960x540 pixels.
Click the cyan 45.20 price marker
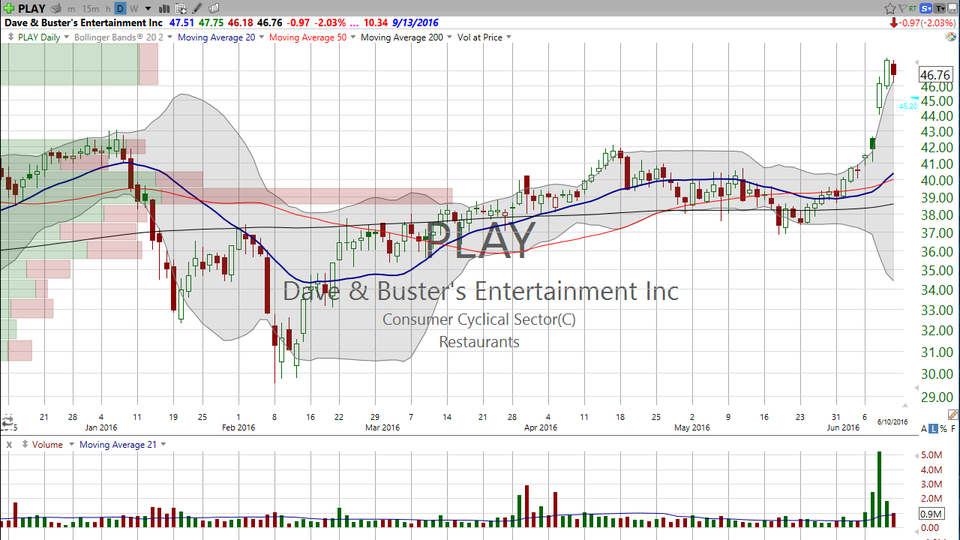pos(908,106)
